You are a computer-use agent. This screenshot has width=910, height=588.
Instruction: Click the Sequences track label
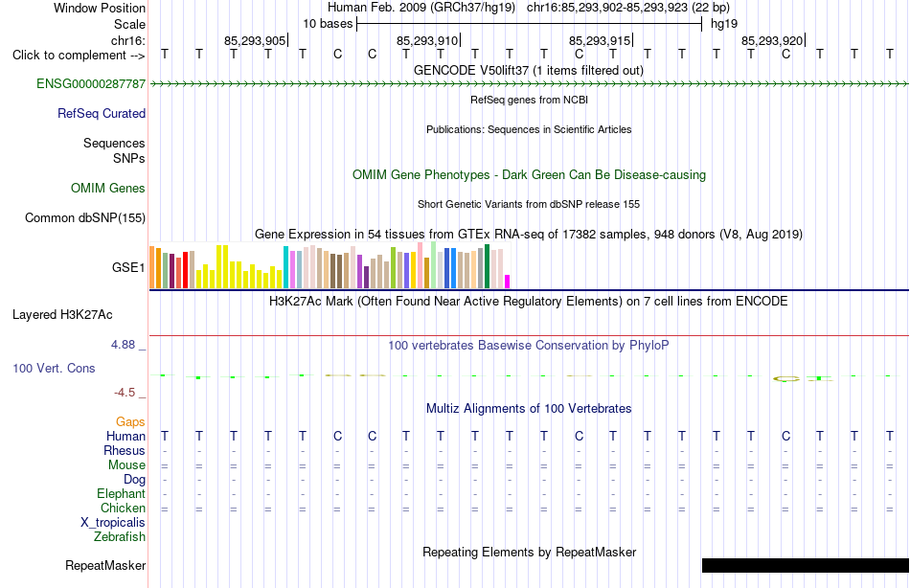pos(114,143)
